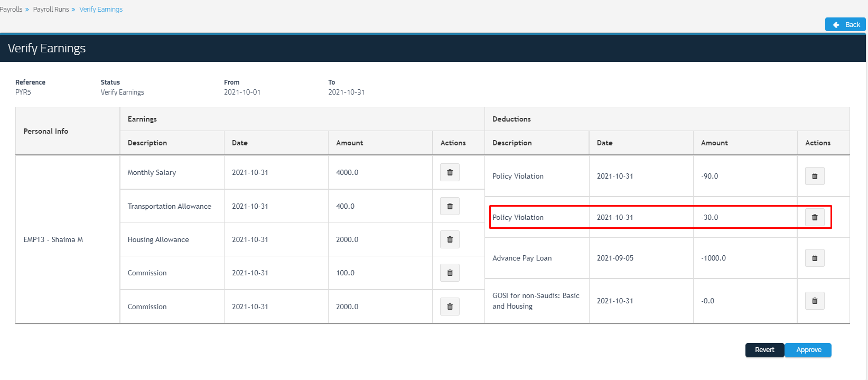The image size is (868, 380).
Task: Approve the payroll earnings
Action: 808,350
